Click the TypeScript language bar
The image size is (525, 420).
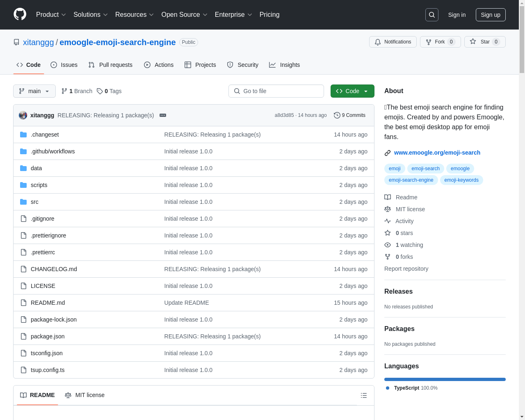click(x=445, y=379)
